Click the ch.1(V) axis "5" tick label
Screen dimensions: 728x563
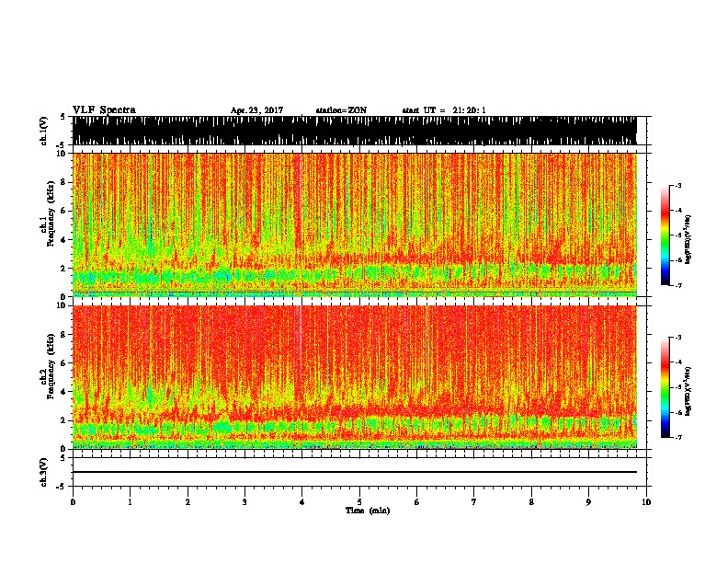pyautogui.click(x=63, y=117)
